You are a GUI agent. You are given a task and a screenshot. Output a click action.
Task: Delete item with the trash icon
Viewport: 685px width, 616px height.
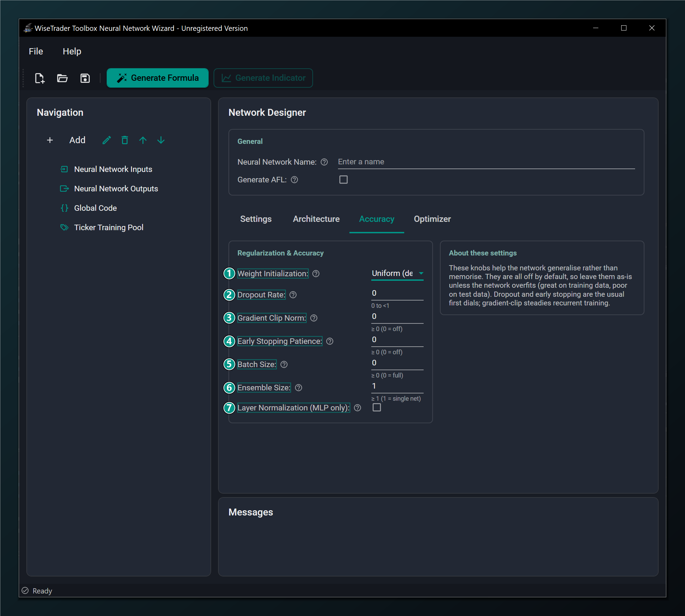pos(125,140)
